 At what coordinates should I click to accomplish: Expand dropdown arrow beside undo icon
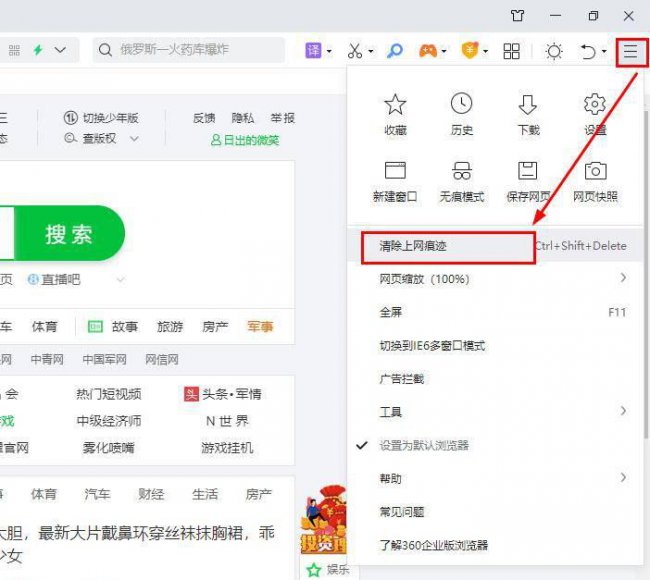coord(604,52)
